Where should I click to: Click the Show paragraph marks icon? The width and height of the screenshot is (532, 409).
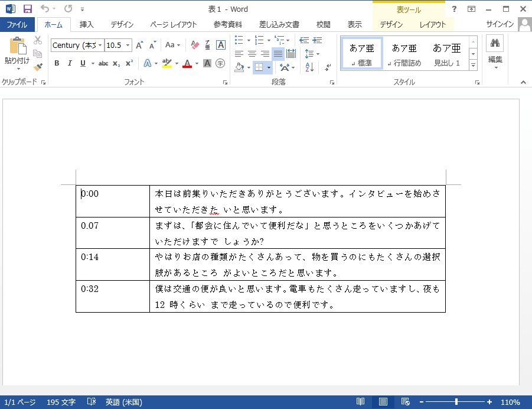[328, 67]
